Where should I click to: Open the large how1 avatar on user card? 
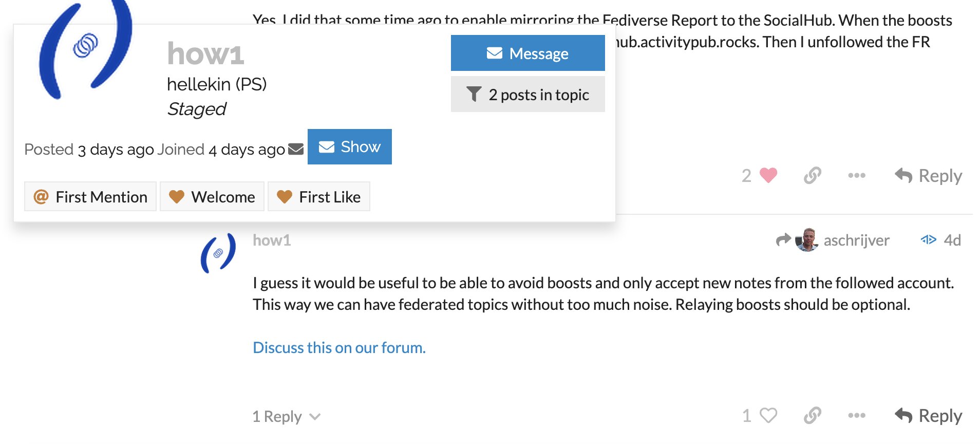coord(86,49)
